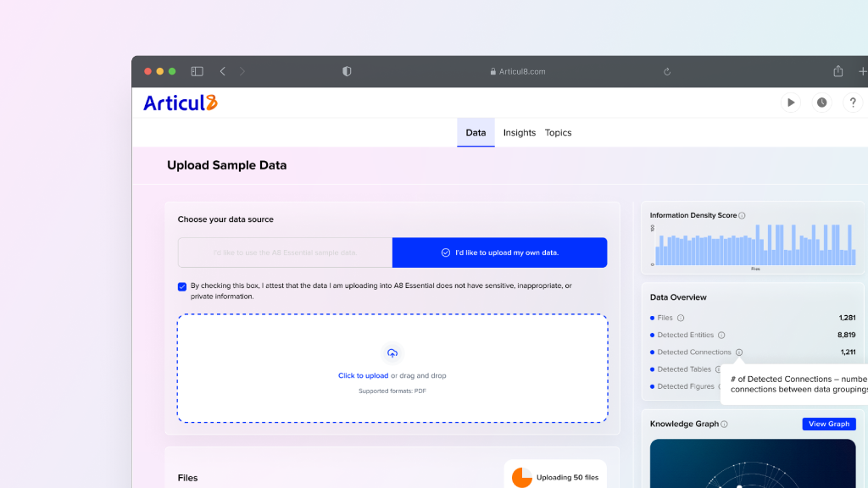
Task: Open the browser share icon
Action: click(838, 71)
